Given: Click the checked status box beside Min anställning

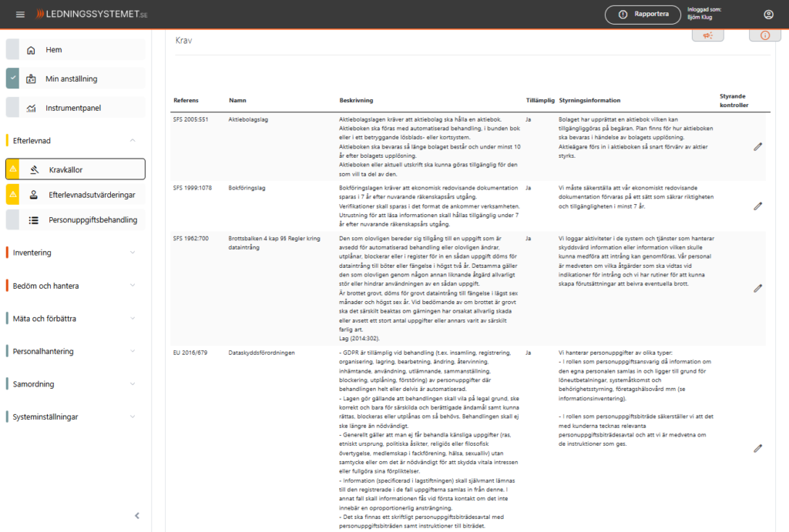Looking at the screenshot, I should click(x=12, y=79).
